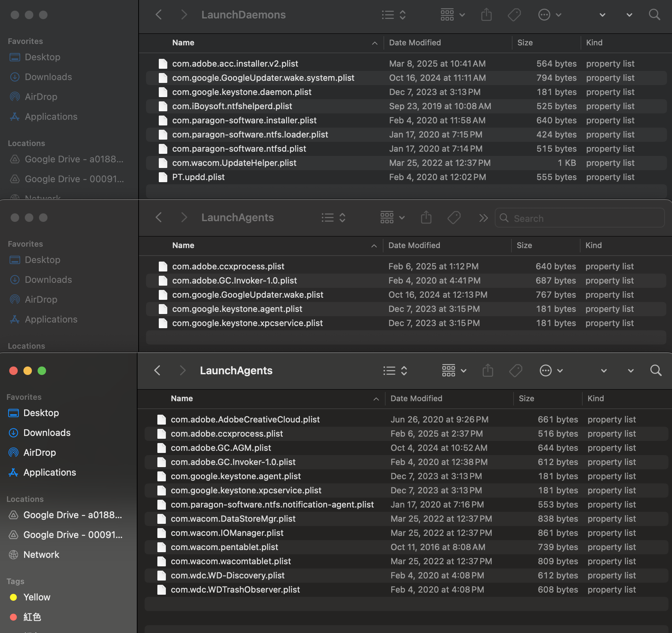Sort by Date Modified in the LaunchDaemons window
This screenshot has height=633, width=672.
[x=415, y=43]
